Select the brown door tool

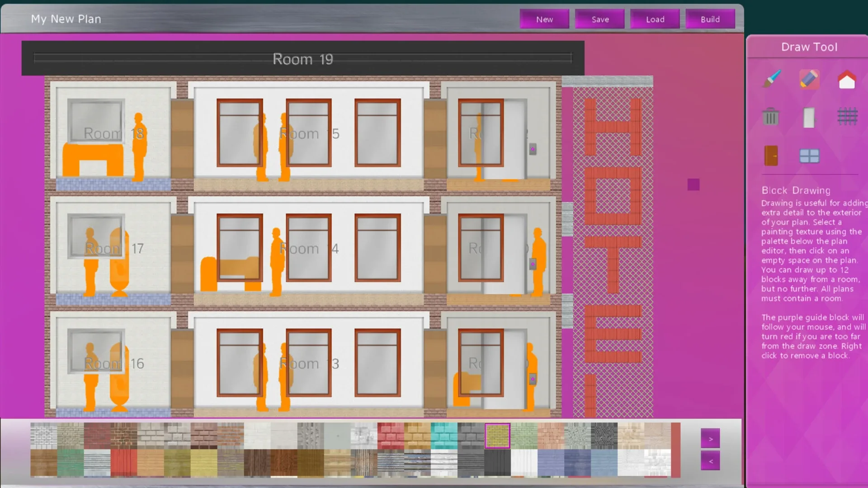[x=771, y=156]
